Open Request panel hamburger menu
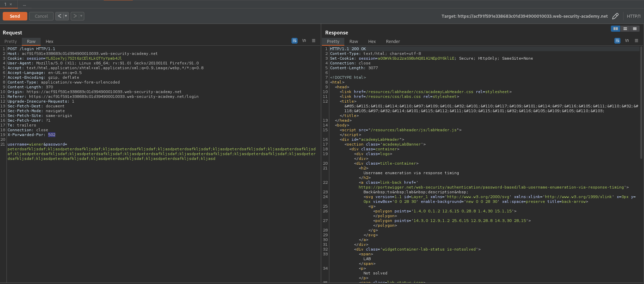The width and height of the screenshot is (644, 284). (314, 41)
